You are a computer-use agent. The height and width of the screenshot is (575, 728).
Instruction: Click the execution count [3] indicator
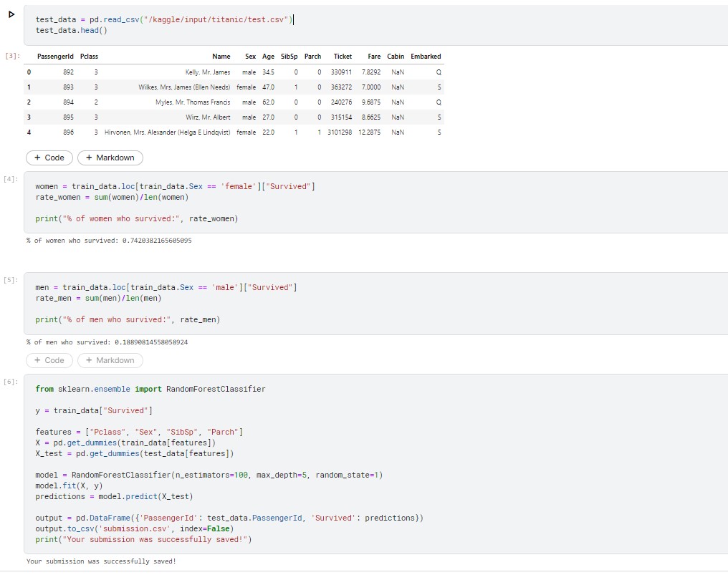click(x=9, y=54)
